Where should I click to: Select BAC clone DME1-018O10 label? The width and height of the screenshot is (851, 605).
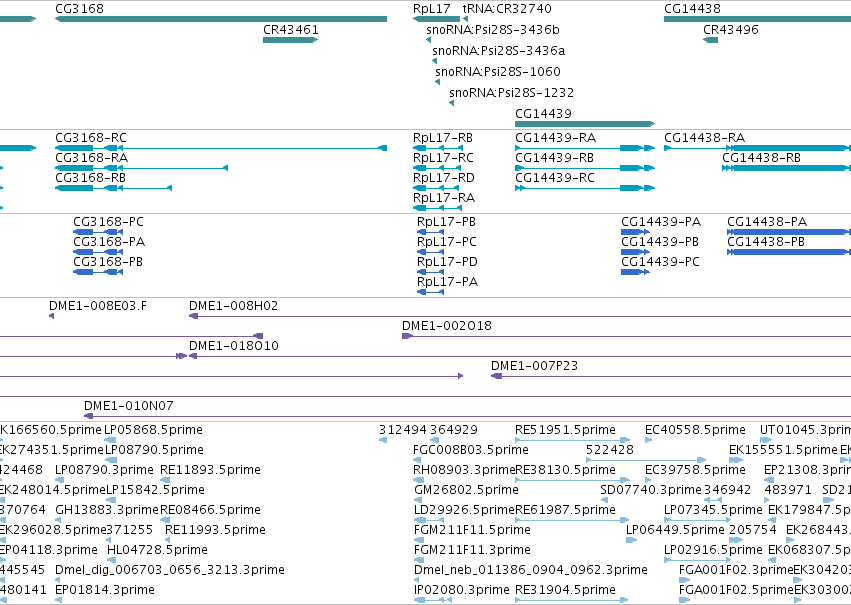[233, 346]
